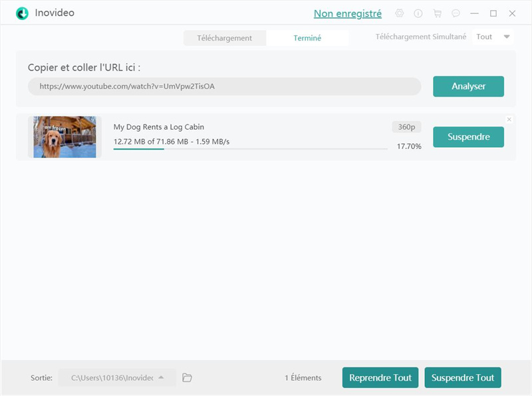Open the shopping cart purchase icon

(x=437, y=13)
